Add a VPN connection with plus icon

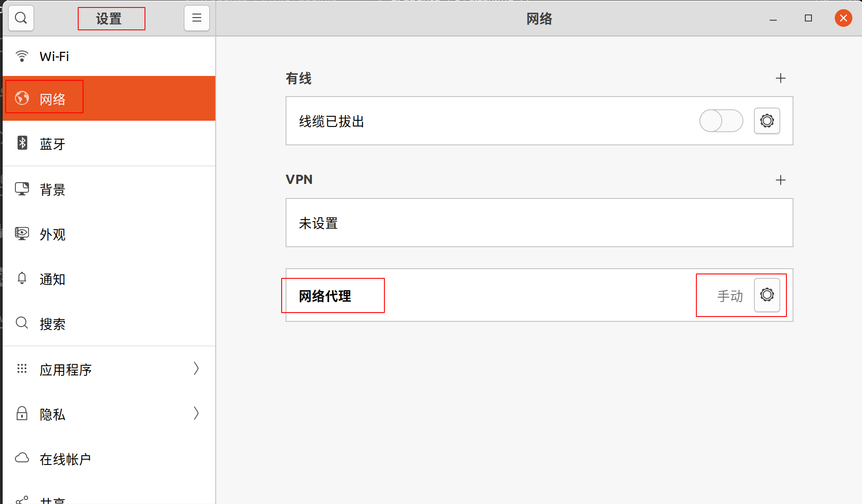(x=780, y=180)
